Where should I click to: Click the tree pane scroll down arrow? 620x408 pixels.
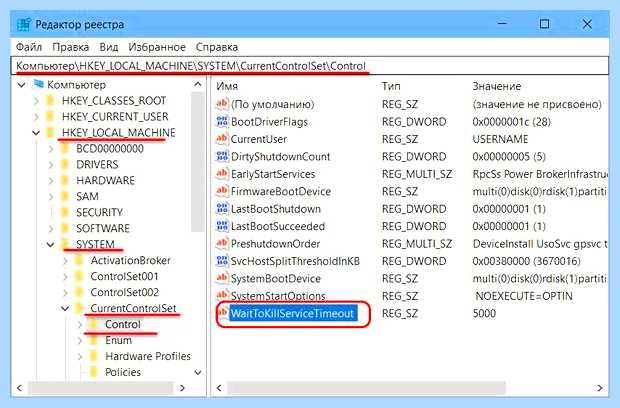pyautogui.click(x=198, y=372)
